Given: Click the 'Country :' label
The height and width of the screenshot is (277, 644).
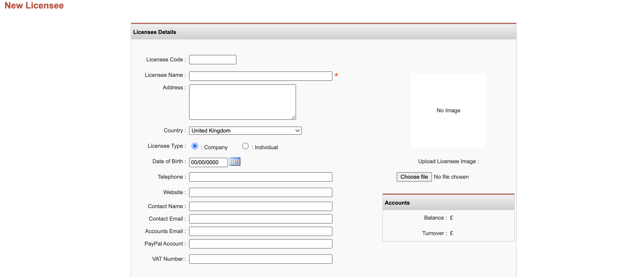Looking at the screenshot, I should click(x=175, y=130).
